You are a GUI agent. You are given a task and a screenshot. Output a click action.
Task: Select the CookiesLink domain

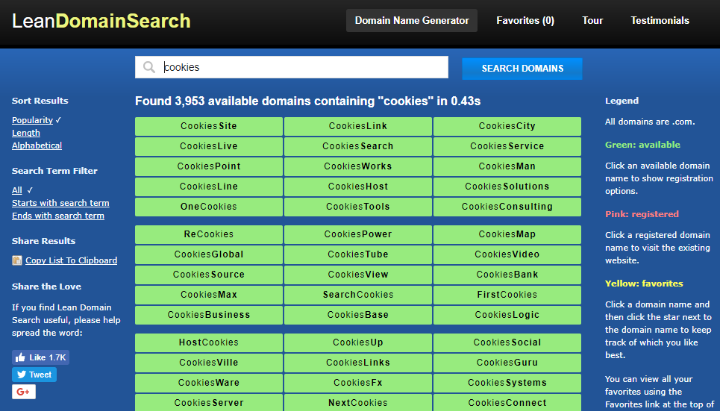358,126
